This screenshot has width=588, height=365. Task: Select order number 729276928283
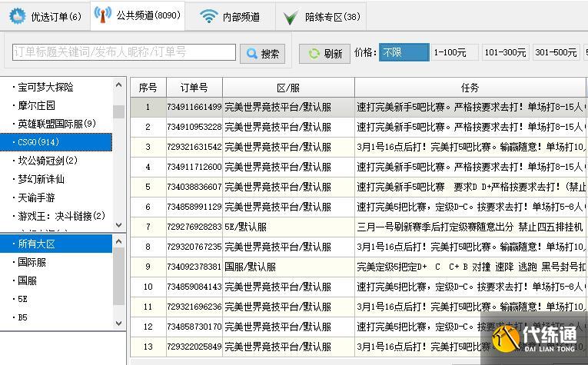194,227
